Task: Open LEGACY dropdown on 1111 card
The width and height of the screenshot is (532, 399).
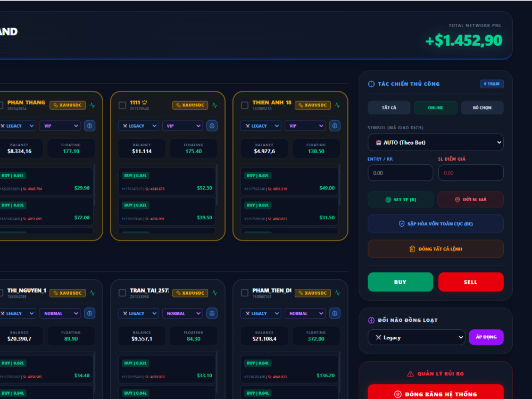Action: pyautogui.click(x=138, y=126)
